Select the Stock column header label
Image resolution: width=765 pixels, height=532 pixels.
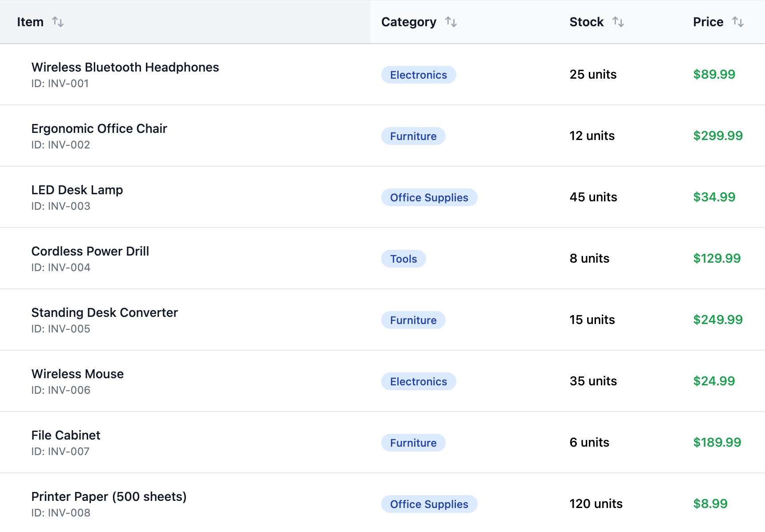click(586, 22)
